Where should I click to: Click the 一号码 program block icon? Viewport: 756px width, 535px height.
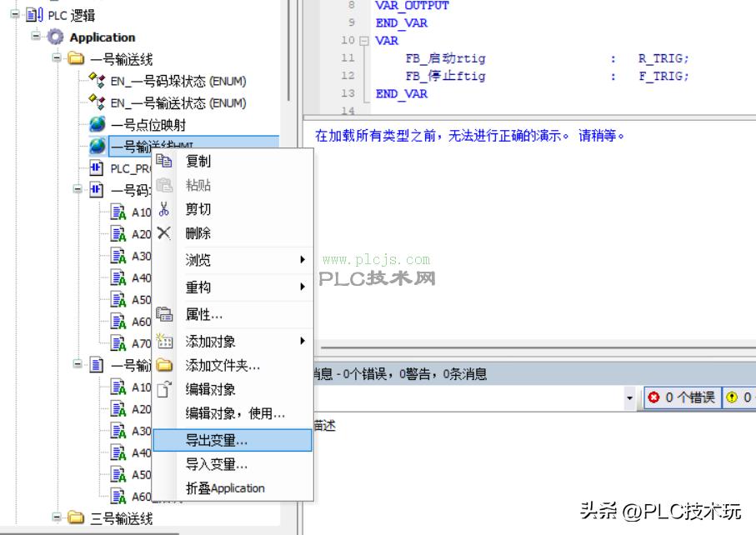[x=97, y=189]
